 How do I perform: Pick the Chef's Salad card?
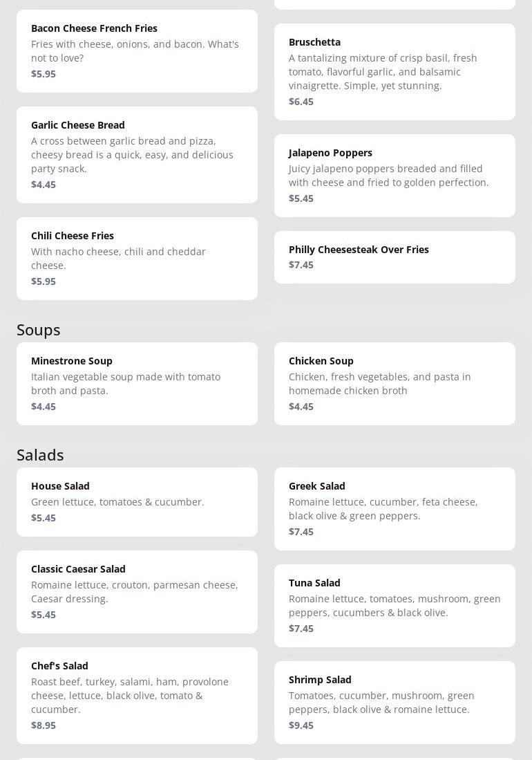[137, 695]
